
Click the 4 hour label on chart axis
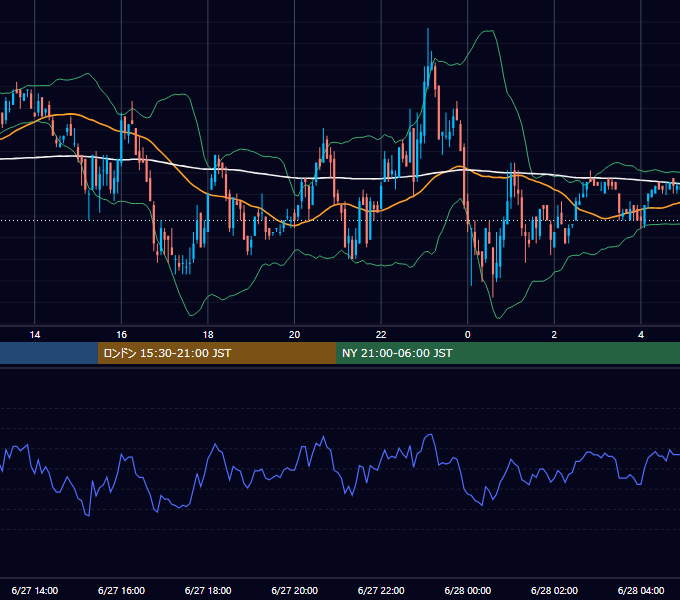[x=641, y=335]
